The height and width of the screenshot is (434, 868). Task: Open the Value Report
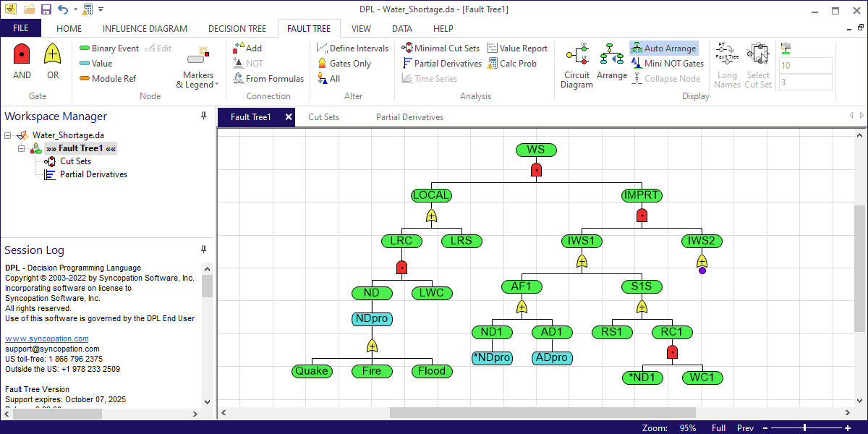[x=518, y=48]
